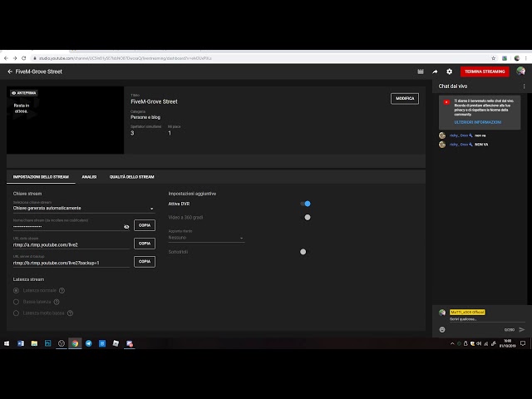Go back using the arrow beside FiveM-Grove Street
This screenshot has width=532, height=399.
click(10, 71)
